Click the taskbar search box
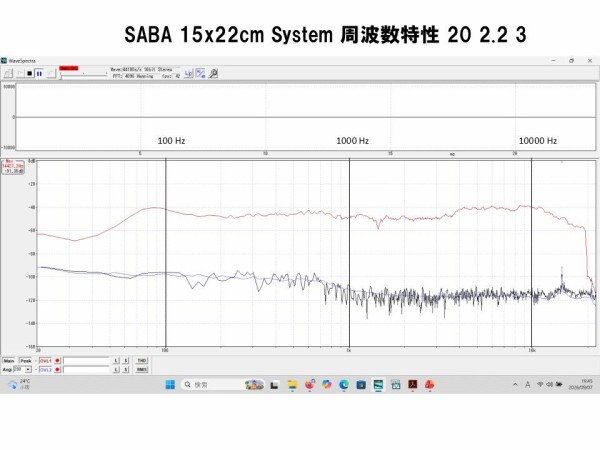 pos(224,385)
